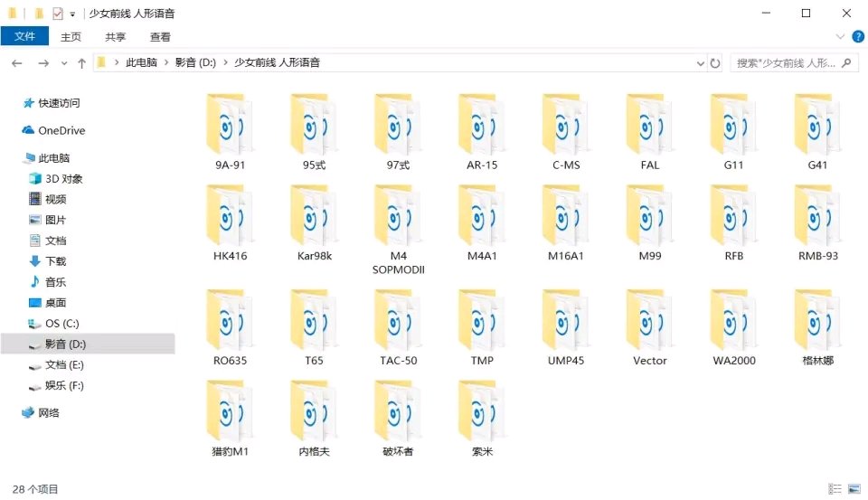Open 下载 in the sidebar
Screen dimensions: 868x500
click(48, 261)
